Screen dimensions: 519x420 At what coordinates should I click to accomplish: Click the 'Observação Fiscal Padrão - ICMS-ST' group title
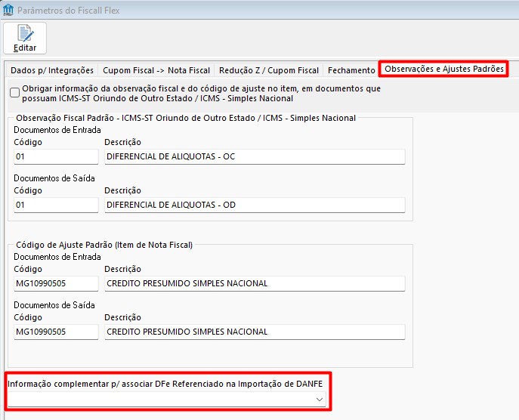(x=186, y=118)
